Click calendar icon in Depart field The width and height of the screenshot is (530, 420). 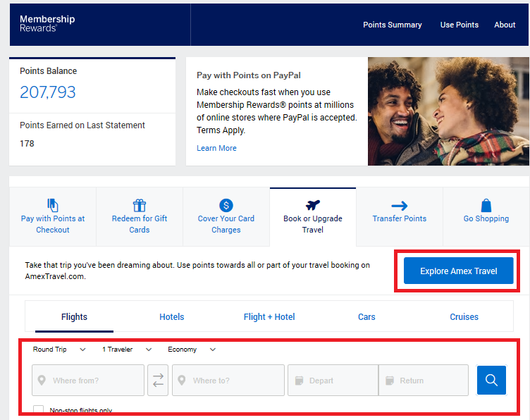click(299, 381)
